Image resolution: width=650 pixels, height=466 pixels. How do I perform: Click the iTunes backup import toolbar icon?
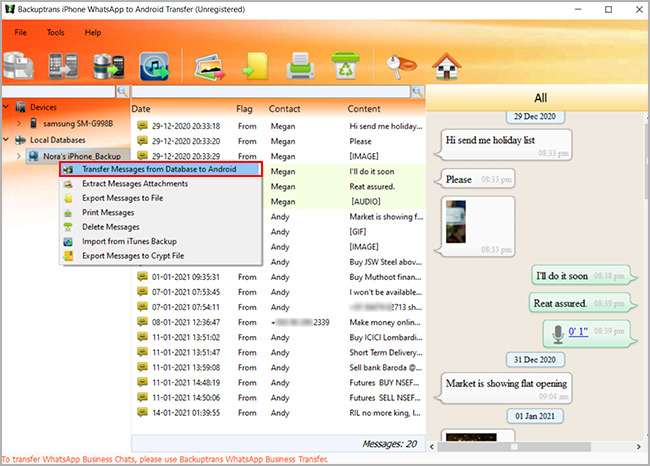point(155,66)
